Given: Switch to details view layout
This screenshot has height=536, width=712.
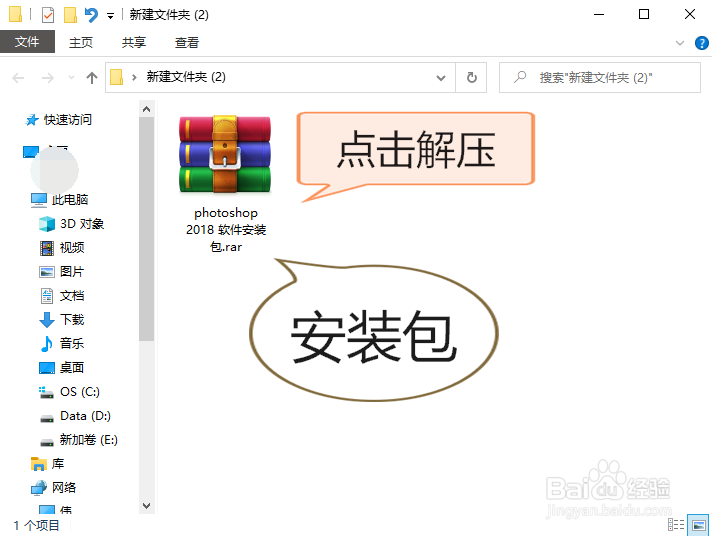Looking at the screenshot, I should [x=676, y=525].
